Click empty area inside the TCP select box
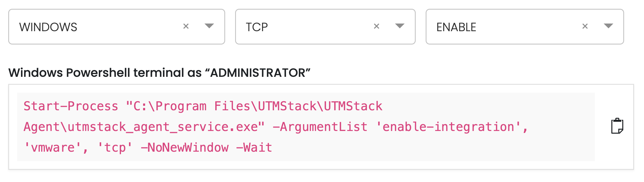This screenshot has height=182, width=644. [318, 27]
